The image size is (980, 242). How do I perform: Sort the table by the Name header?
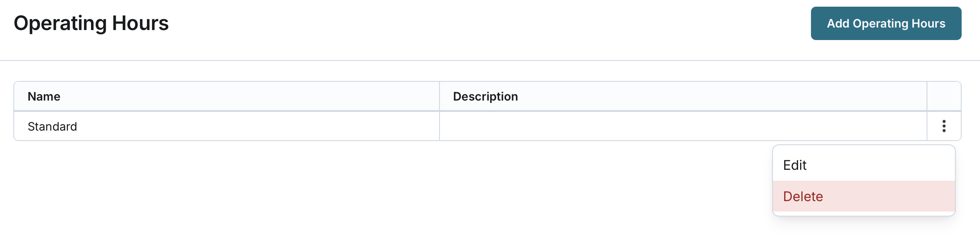(44, 96)
